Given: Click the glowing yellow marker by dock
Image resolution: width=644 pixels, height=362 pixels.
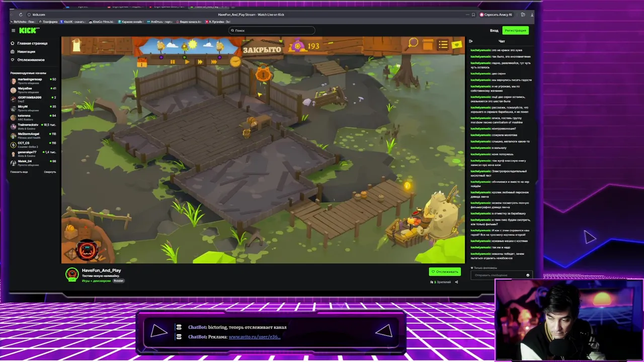Looking at the screenshot, I should (407, 186).
